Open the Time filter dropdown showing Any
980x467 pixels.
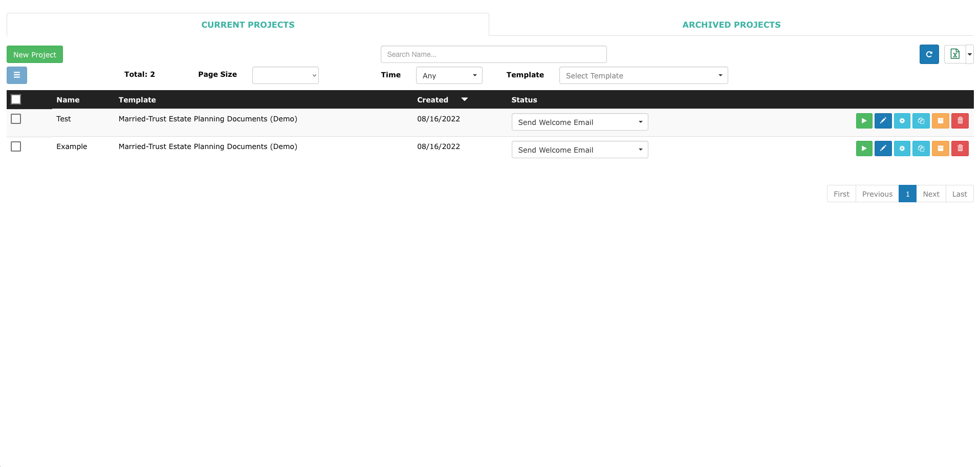448,75
